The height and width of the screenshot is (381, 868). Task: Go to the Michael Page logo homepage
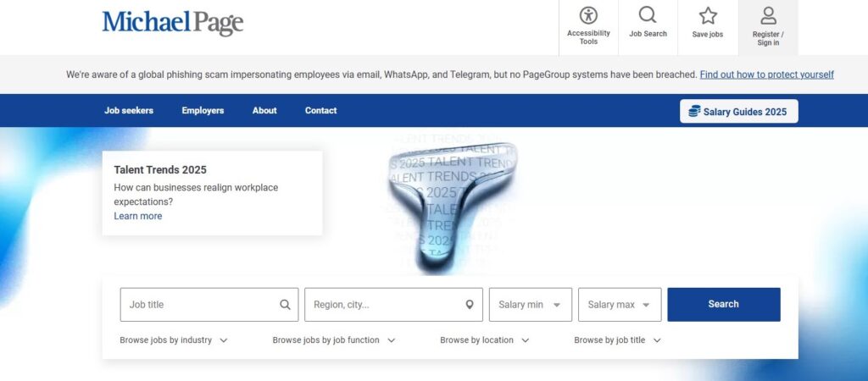point(173,23)
